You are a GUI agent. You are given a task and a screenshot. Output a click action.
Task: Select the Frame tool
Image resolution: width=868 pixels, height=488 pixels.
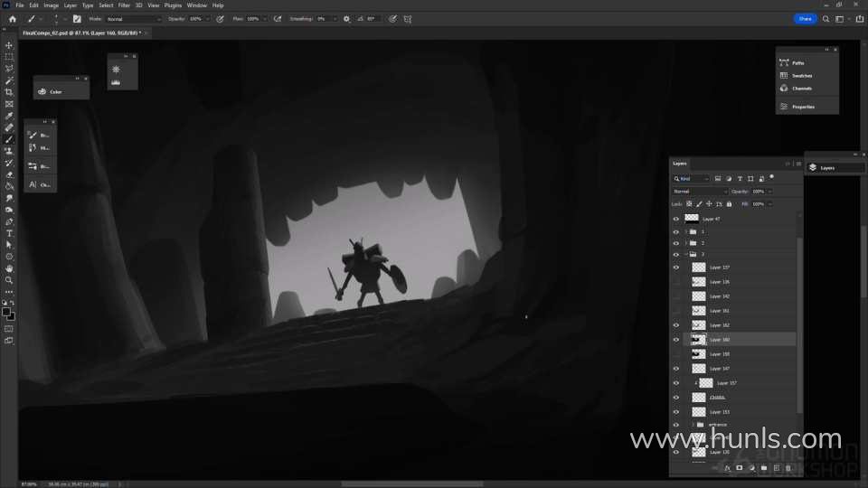(x=9, y=104)
